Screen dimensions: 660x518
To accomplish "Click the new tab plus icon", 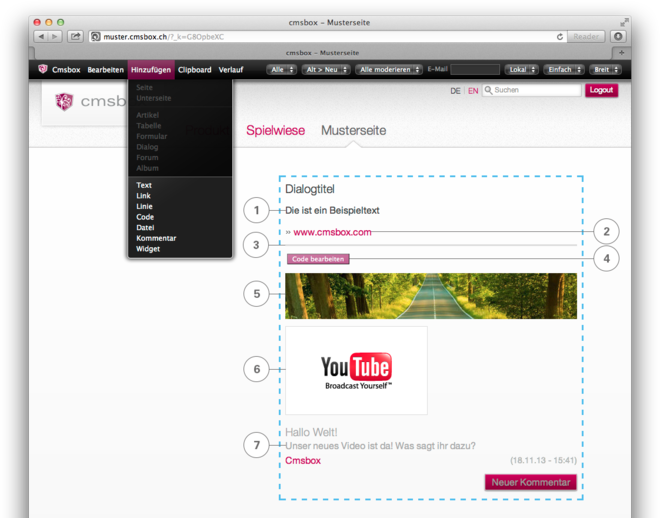I will (x=621, y=53).
